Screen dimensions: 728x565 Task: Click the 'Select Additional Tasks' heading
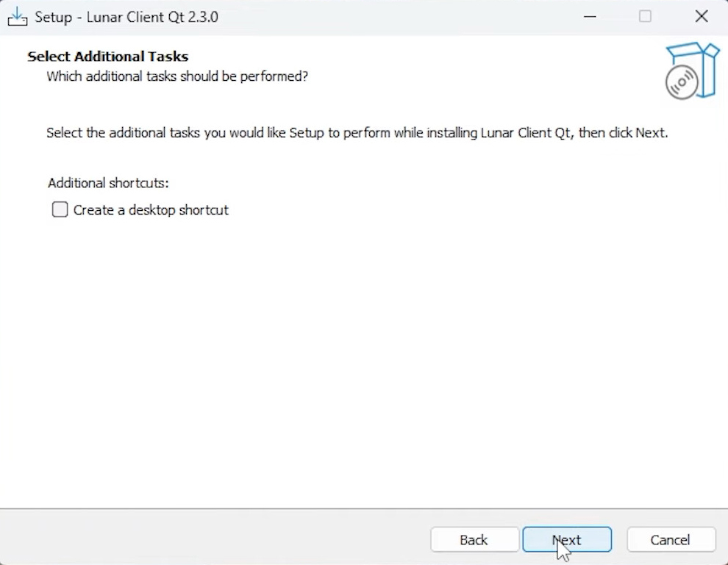point(107,57)
